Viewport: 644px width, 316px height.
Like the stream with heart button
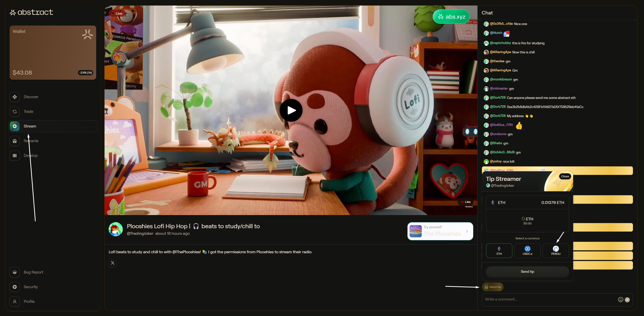point(466,202)
